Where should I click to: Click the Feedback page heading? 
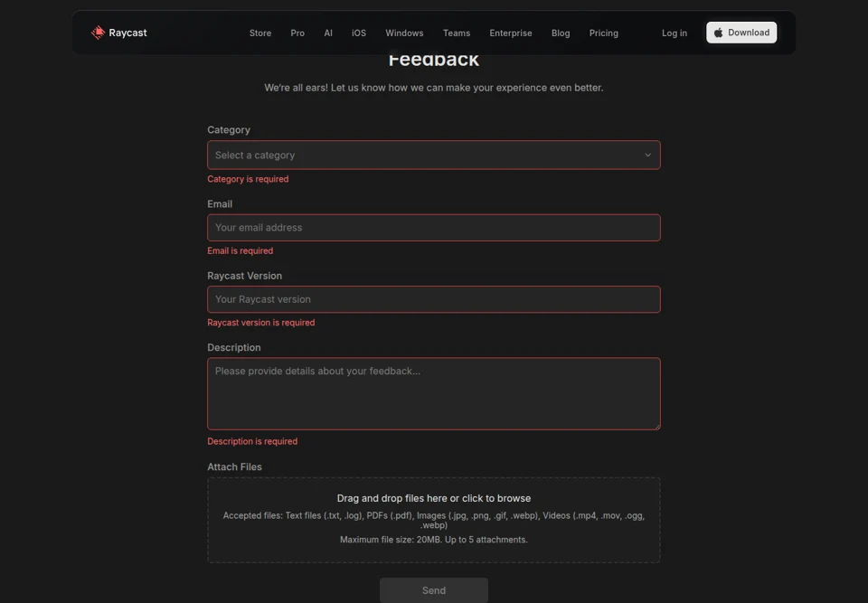[433, 60]
